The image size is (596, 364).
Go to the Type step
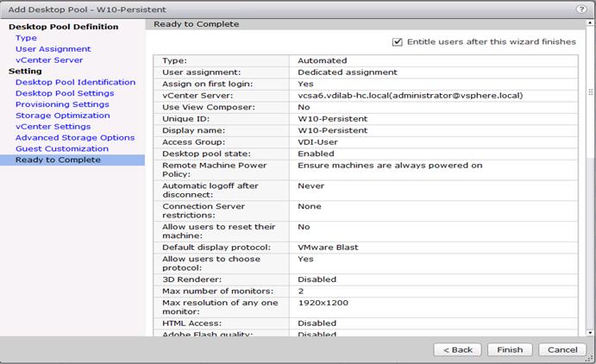(x=26, y=38)
